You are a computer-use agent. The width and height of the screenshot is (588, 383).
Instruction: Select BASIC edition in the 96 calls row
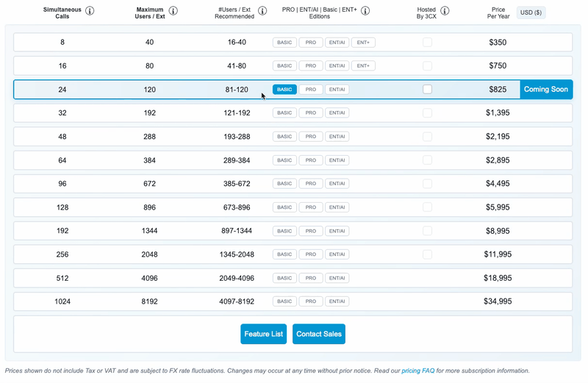click(x=284, y=184)
